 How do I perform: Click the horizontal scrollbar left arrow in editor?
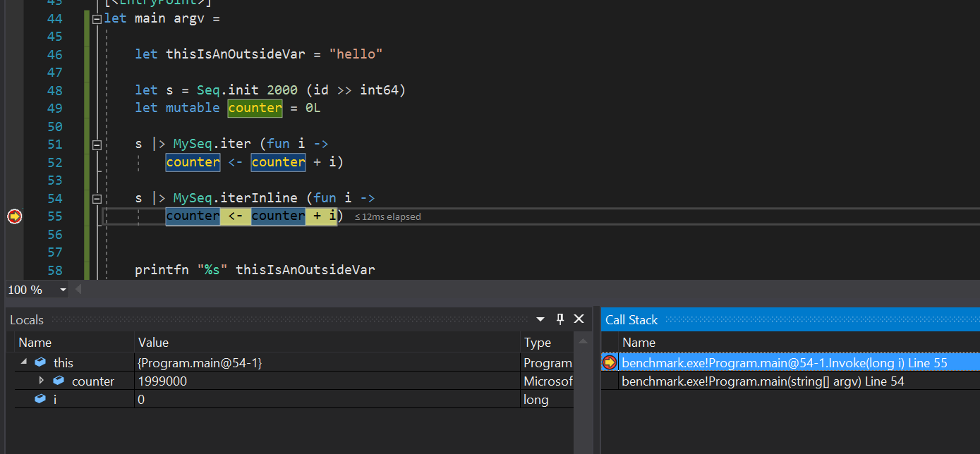tap(78, 290)
